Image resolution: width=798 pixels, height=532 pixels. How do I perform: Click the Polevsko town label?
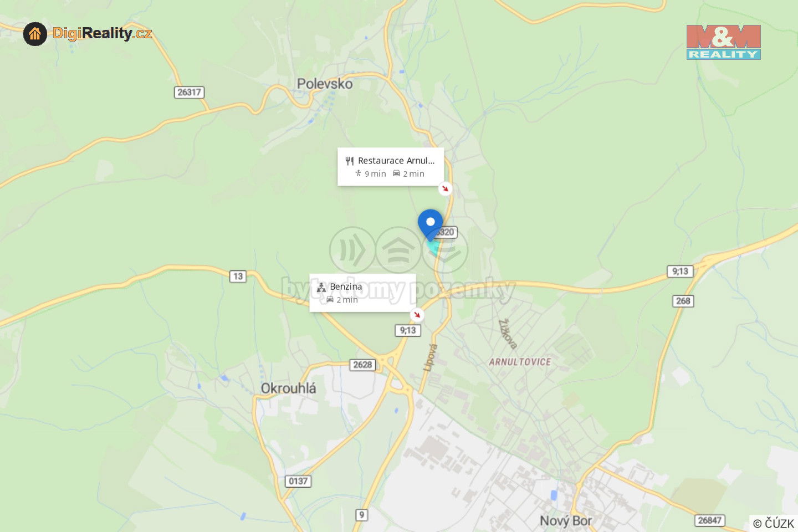pos(325,84)
